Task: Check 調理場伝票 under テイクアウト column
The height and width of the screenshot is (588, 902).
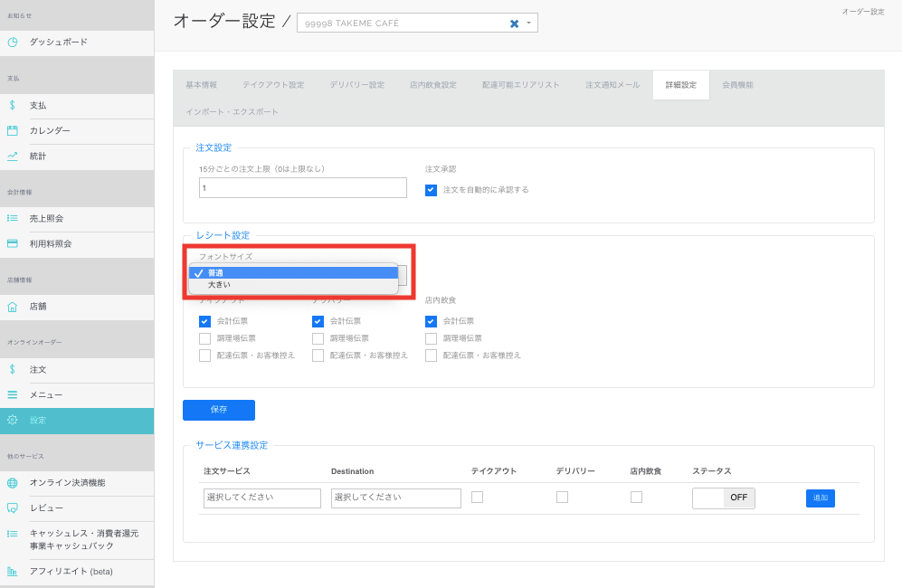Action: click(204, 338)
